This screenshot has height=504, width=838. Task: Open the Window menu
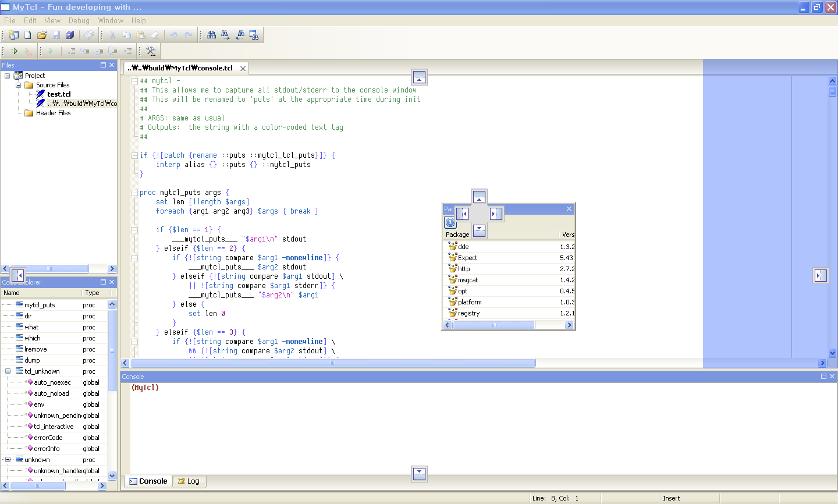click(111, 20)
